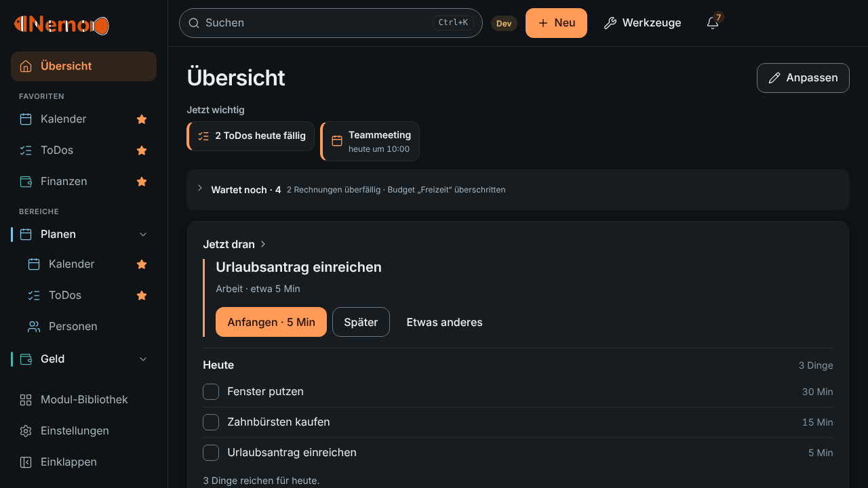Expand the Geld section chevron
The width and height of the screenshot is (868, 488).
(x=143, y=359)
